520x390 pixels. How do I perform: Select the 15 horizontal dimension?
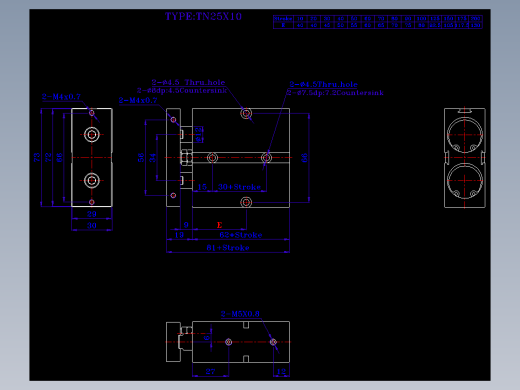202,187
